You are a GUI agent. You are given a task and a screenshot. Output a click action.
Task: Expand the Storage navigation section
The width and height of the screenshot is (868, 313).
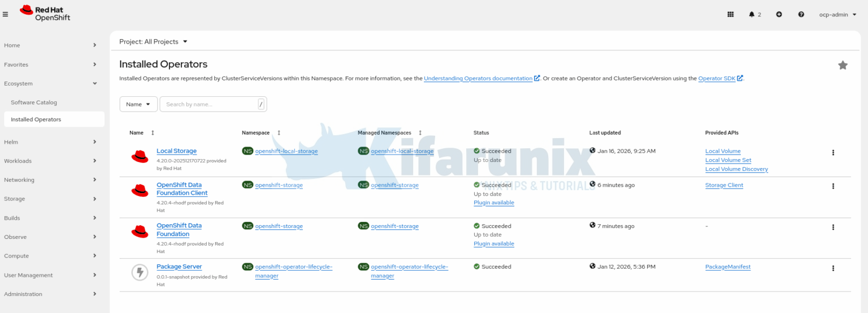click(50, 199)
